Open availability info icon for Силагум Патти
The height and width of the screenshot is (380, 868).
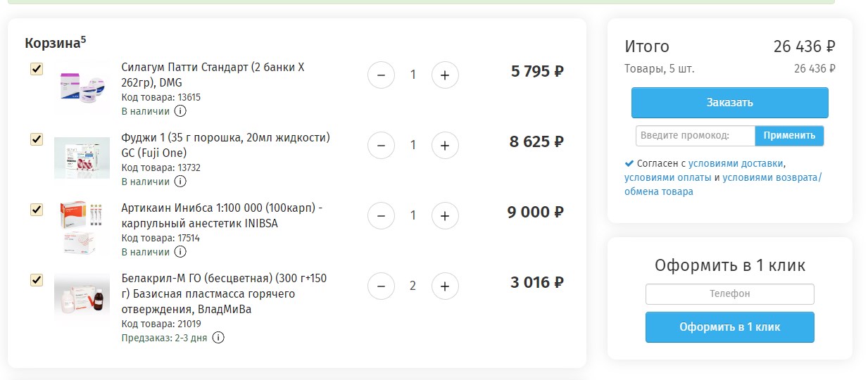click(x=180, y=111)
